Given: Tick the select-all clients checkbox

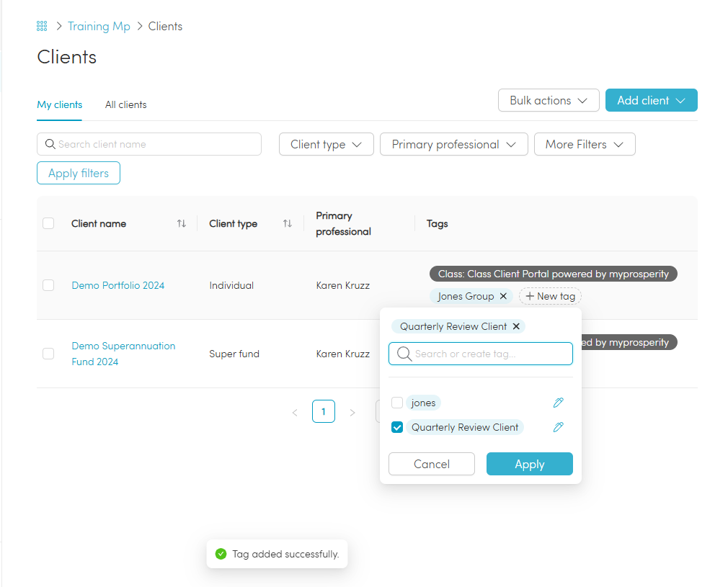Looking at the screenshot, I should click(48, 223).
